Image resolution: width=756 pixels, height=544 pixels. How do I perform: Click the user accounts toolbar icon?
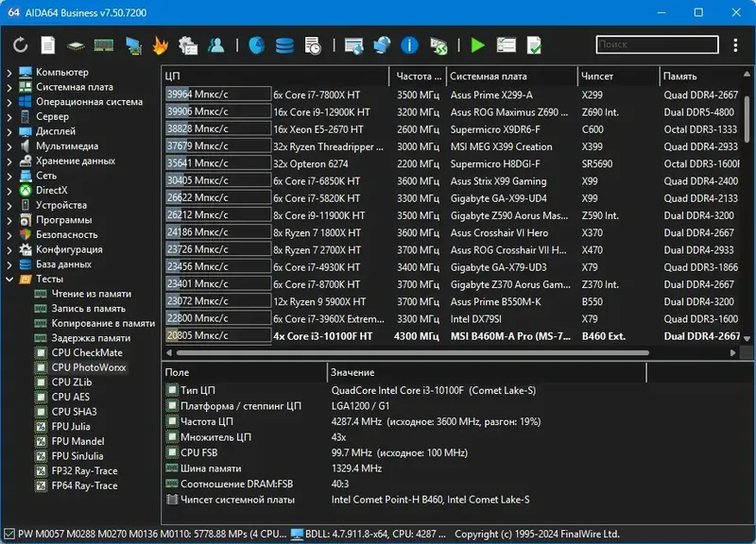pos(215,44)
